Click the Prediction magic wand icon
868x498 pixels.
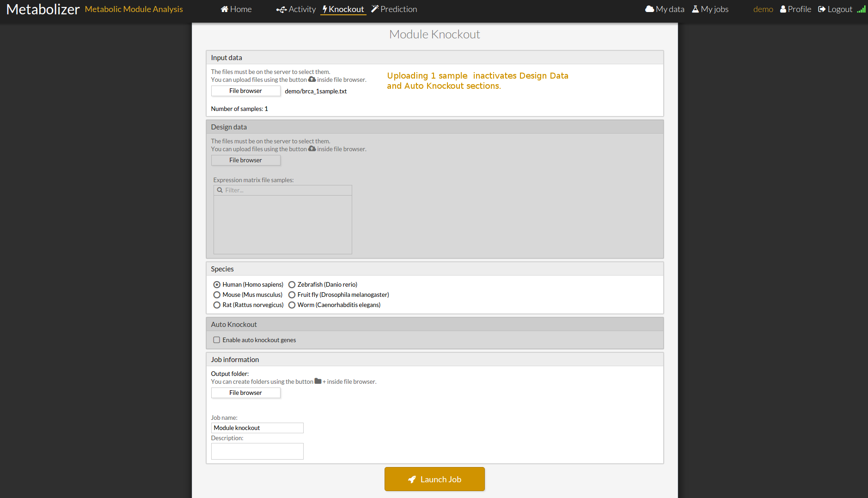pyautogui.click(x=375, y=9)
